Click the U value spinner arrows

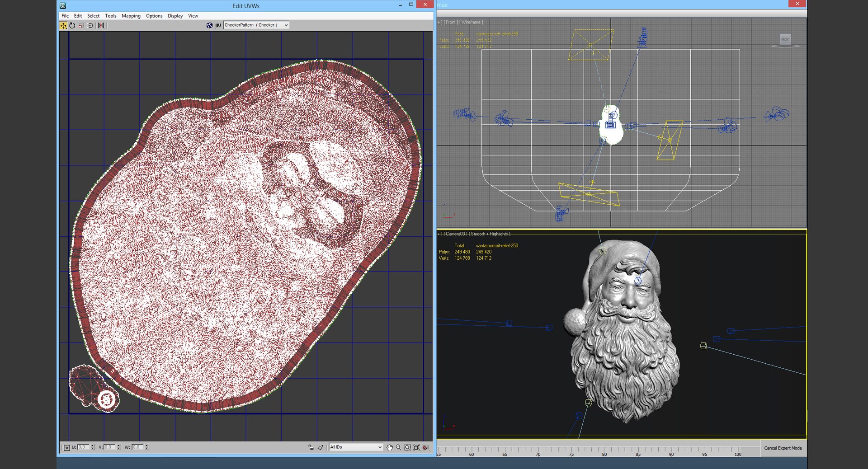pos(92,447)
